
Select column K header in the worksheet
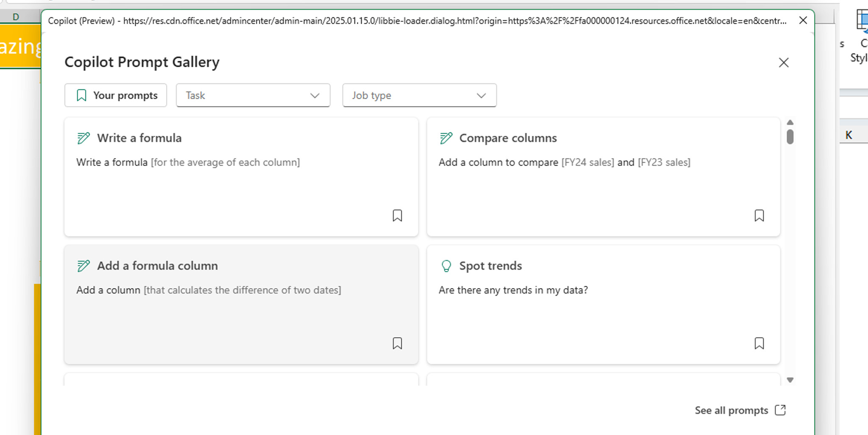point(849,134)
